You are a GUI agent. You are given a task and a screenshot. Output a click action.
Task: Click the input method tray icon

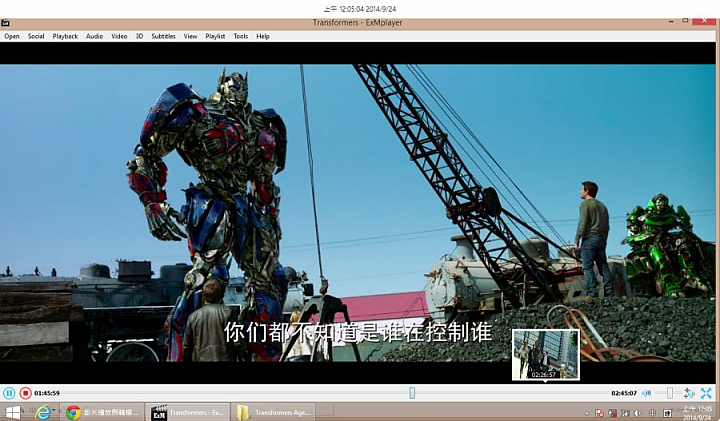tap(667, 413)
